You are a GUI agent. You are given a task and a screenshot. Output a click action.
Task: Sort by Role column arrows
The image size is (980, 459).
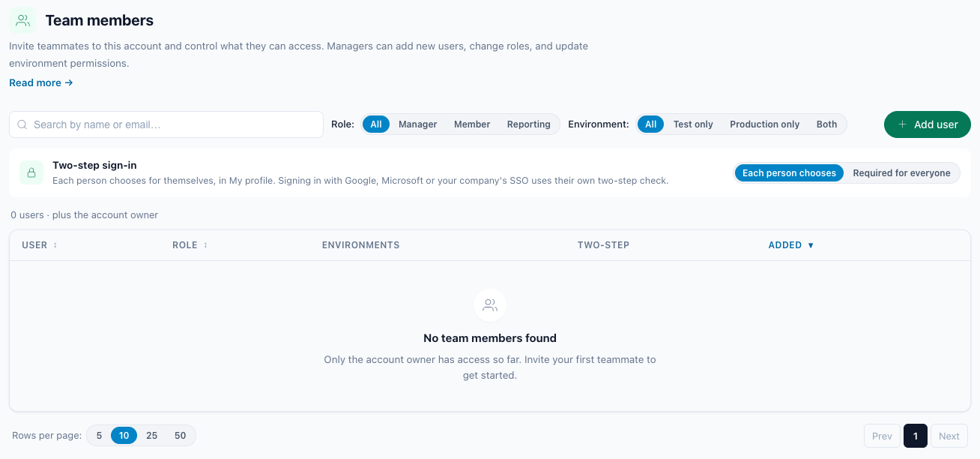205,245
